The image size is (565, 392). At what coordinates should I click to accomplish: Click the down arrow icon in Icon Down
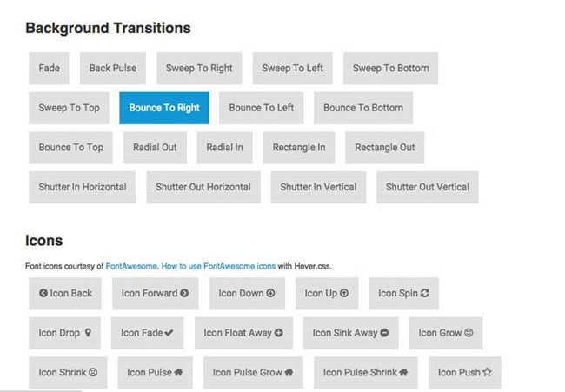point(270,294)
